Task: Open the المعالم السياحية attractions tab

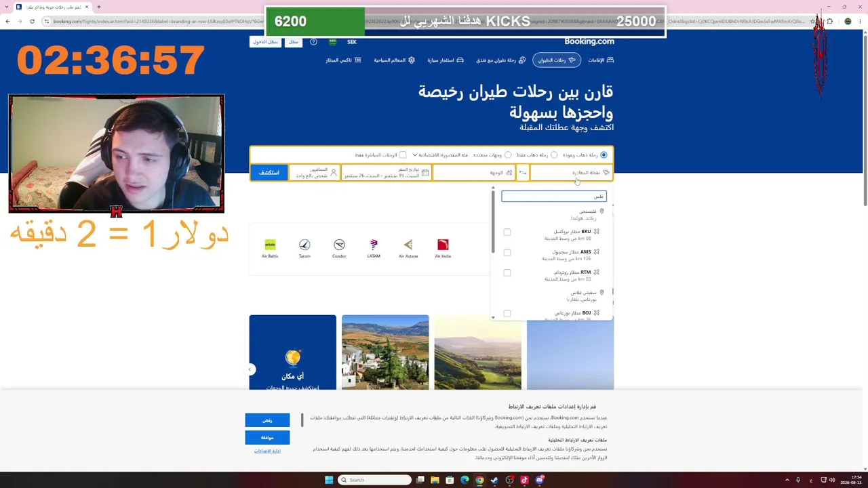Action: click(x=394, y=60)
